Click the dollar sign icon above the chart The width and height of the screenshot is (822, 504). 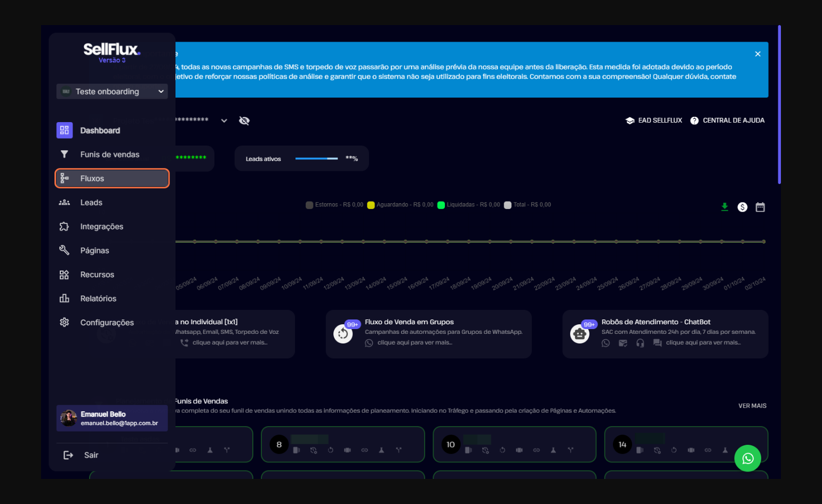742,207
